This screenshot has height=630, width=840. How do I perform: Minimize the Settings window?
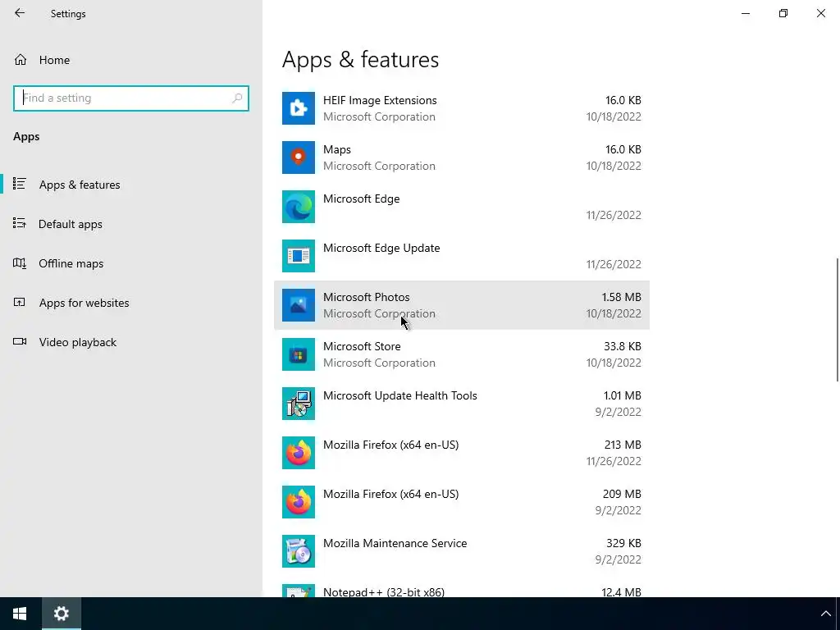[746, 13]
